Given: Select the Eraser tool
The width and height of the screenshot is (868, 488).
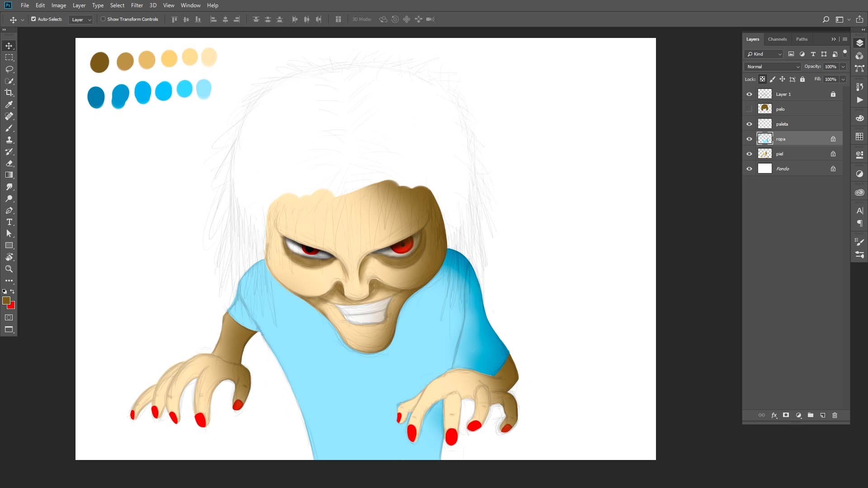Looking at the screenshot, I should [9, 163].
